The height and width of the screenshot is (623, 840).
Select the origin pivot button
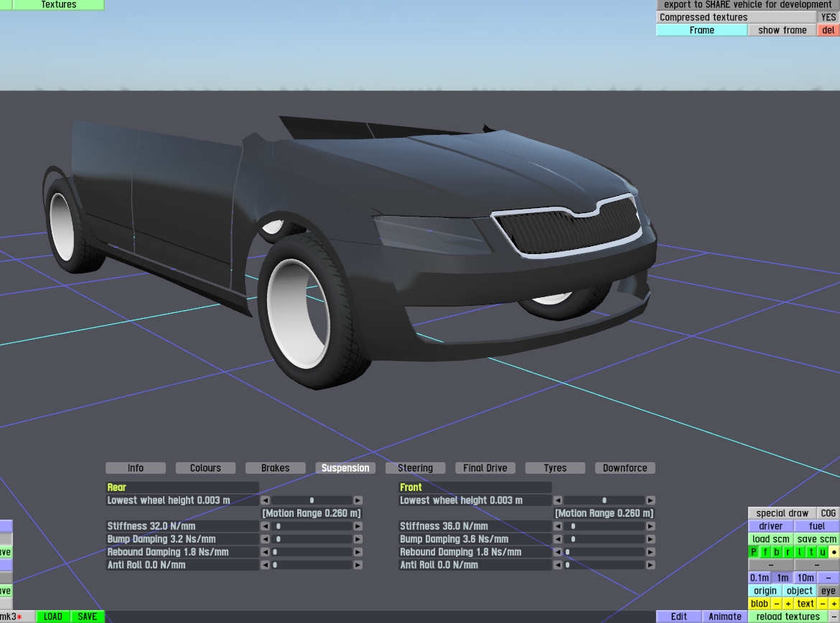coord(765,590)
